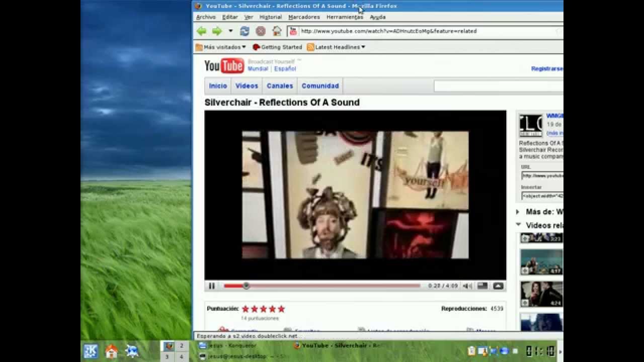644x362 pixels.
Task: Switch the video to fullscreen
Action: 498,286
